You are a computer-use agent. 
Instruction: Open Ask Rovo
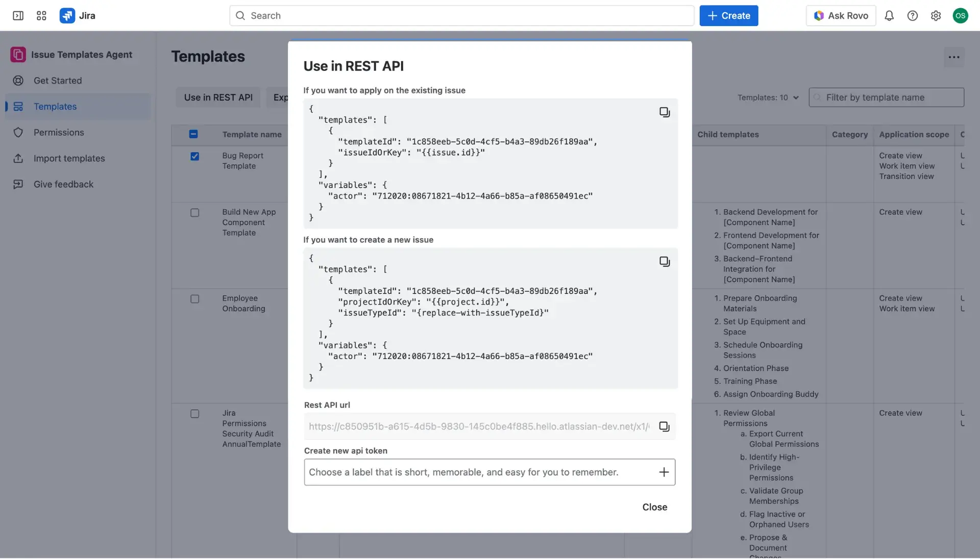[x=840, y=16]
